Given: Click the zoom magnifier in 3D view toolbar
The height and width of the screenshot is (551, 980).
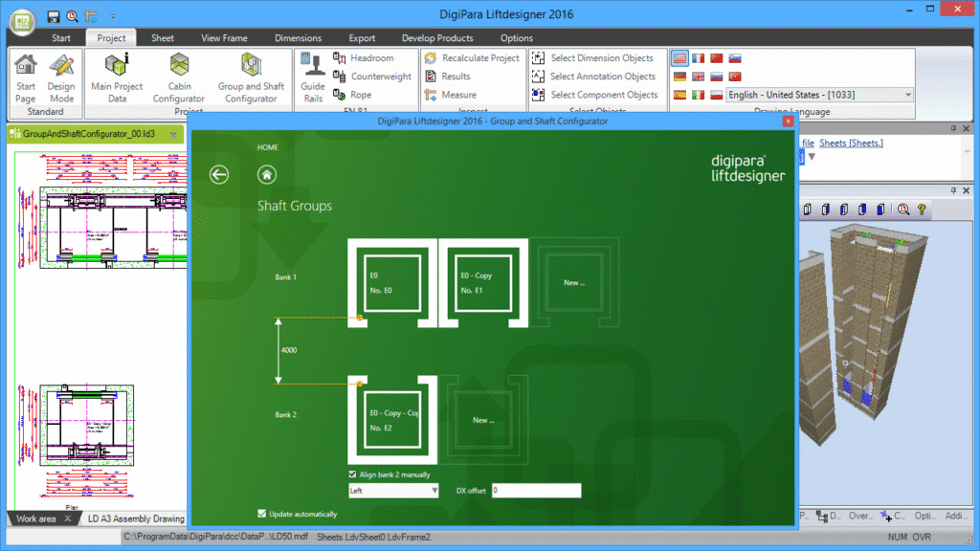Looking at the screenshot, I should coord(903,209).
